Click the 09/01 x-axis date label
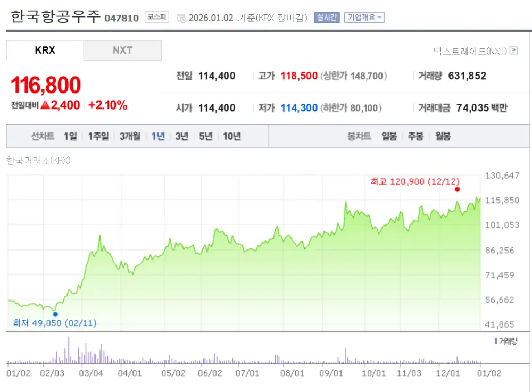The image size is (532, 392). 331,373
